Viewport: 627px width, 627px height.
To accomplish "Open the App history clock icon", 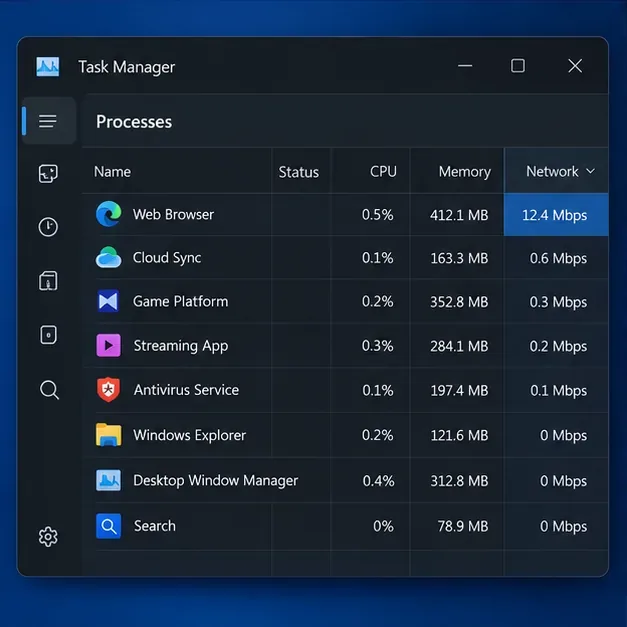I will (48, 227).
